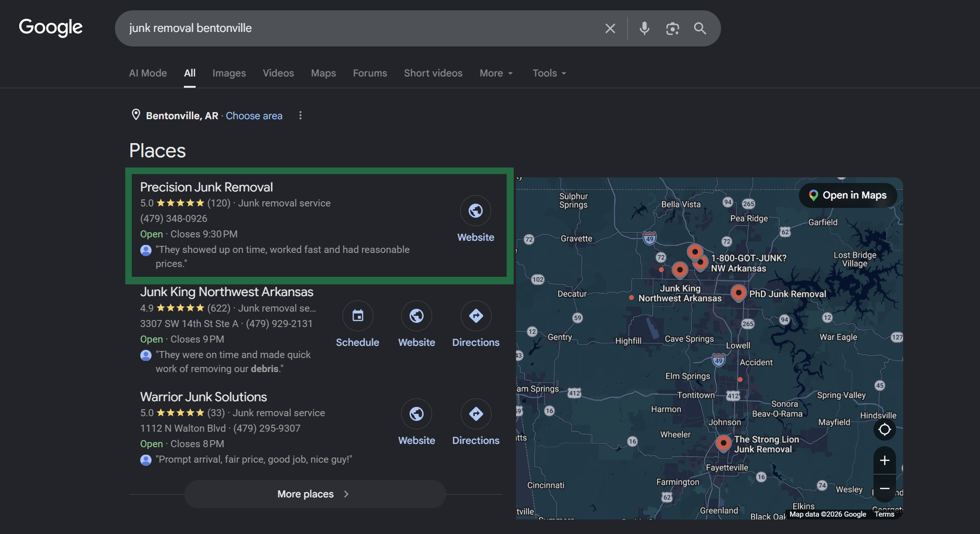
Task: Zoom in on the map with the plus button
Action: [884, 460]
